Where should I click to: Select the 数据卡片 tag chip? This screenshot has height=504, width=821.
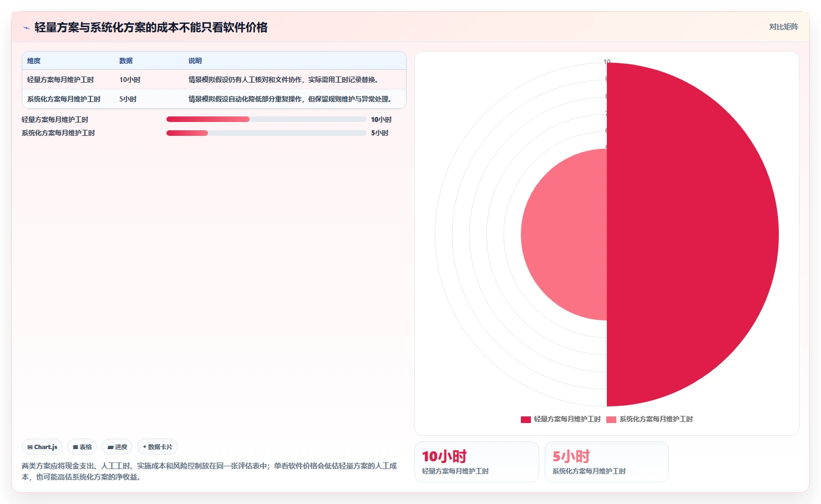(x=158, y=447)
